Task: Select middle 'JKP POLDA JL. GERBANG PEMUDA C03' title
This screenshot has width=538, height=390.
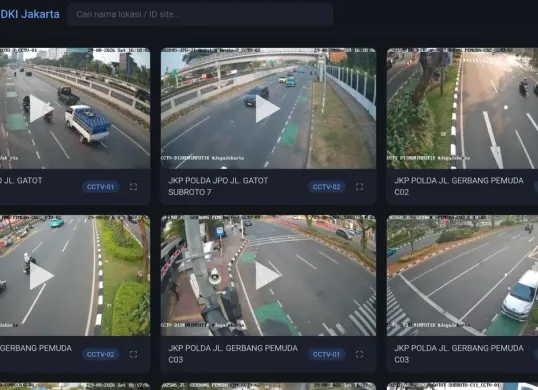Action: [233, 354]
